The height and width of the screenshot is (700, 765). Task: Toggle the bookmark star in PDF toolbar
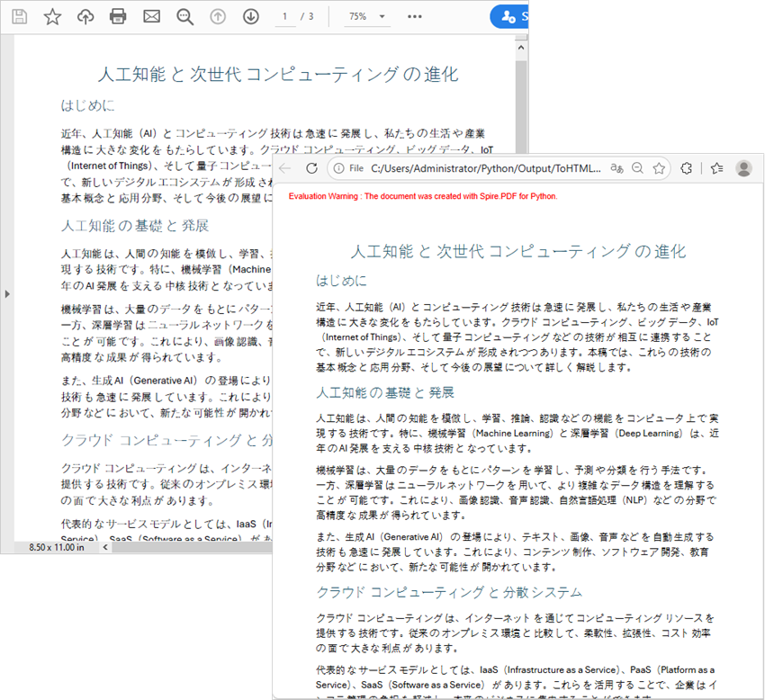point(52,16)
